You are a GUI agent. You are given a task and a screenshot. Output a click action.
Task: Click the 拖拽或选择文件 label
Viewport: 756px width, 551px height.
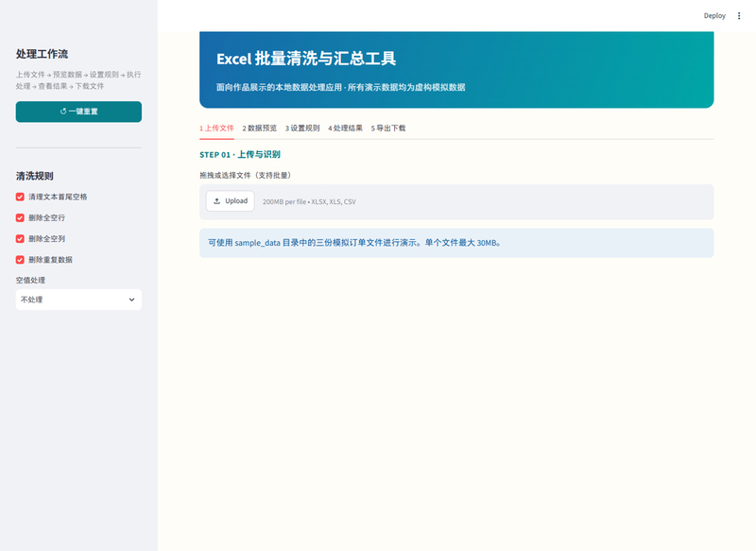click(x=246, y=176)
